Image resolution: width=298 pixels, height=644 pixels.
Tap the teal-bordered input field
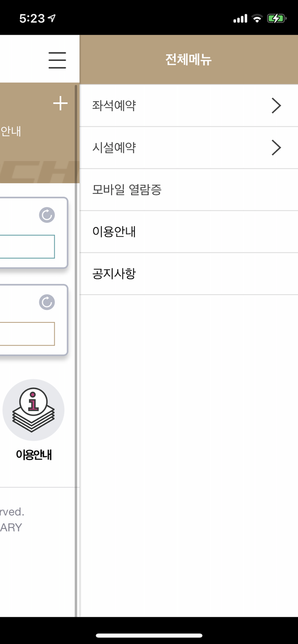tap(26, 247)
